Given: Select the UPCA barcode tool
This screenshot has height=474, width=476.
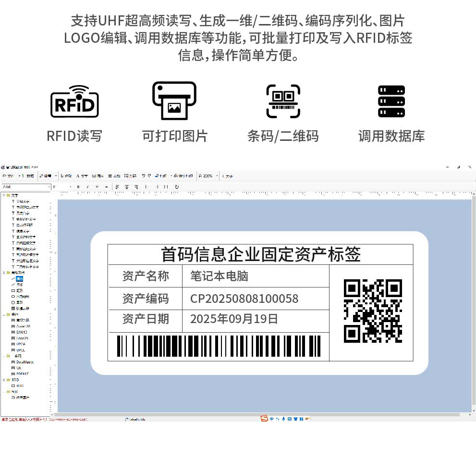Looking at the screenshot, I should 21,344.
